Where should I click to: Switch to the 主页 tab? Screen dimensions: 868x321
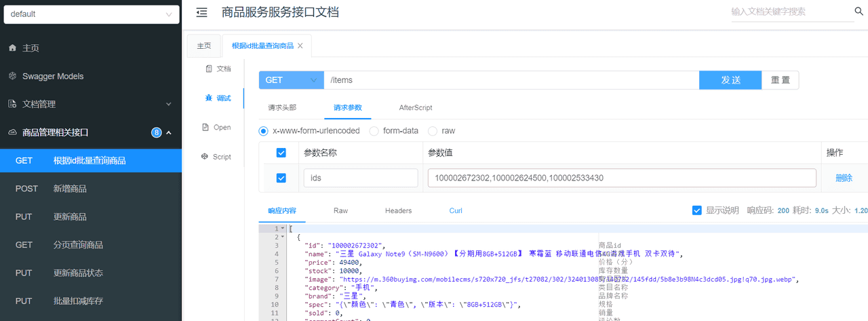[204, 45]
